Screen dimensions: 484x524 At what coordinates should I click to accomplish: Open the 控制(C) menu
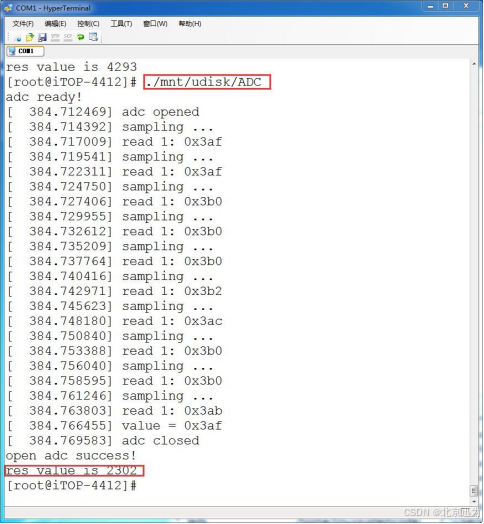(x=88, y=24)
